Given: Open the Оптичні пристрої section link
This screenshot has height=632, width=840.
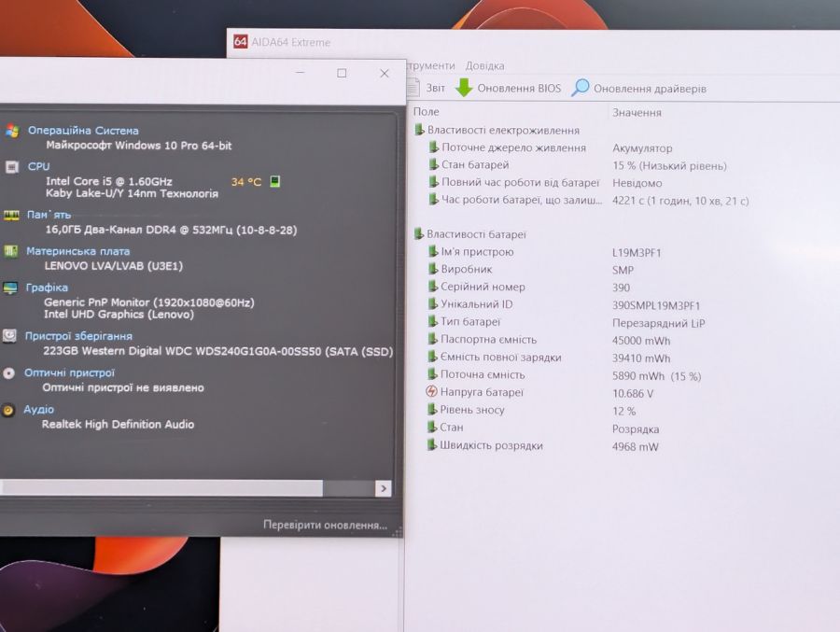Looking at the screenshot, I should tap(69, 372).
